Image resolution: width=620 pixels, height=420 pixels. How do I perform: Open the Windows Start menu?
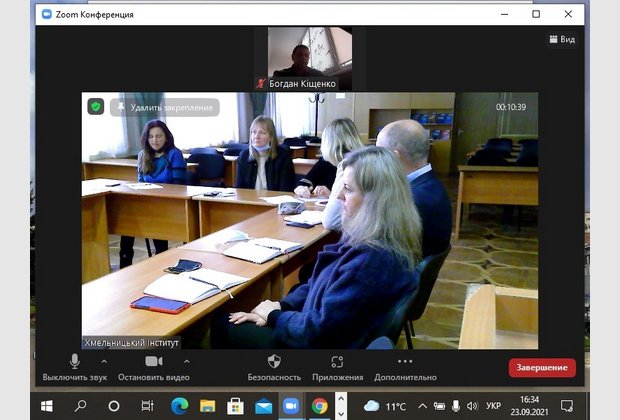47,406
